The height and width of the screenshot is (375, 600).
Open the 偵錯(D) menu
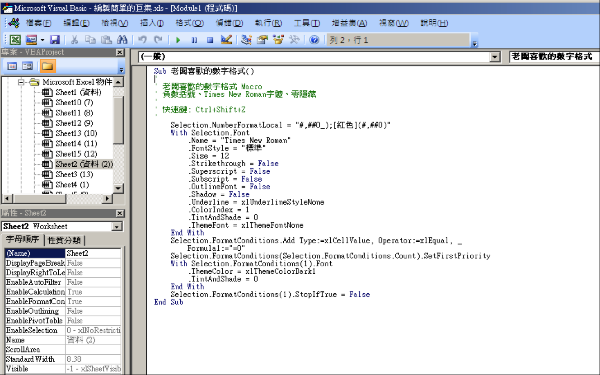pyautogui.click(x=229, y=23)
